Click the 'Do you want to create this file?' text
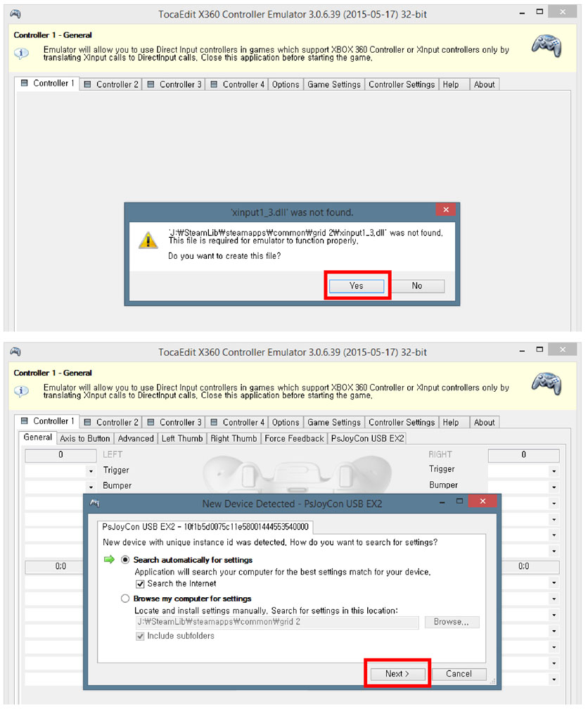Image resolution: width=588 pixels, height=709 pixels. (x=224, y=256)
